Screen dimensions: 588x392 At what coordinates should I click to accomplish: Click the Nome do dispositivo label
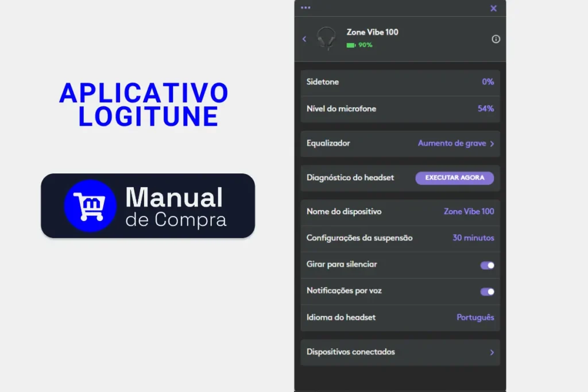(x=344, y=211)
